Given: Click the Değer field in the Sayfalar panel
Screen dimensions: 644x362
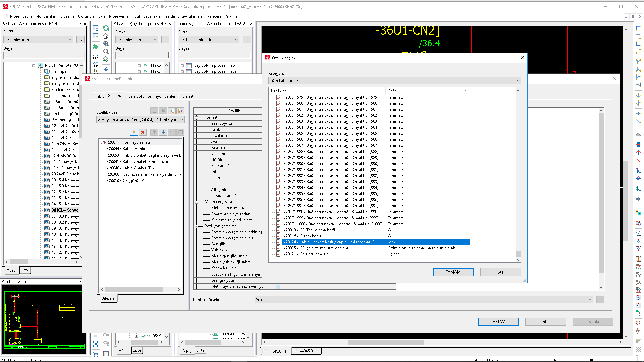Looking at the screenshot, I should pos(44,55).
